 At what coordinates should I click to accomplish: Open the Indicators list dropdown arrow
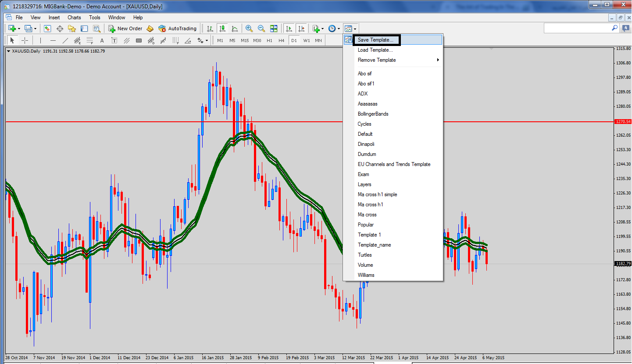tap(323, 29)
